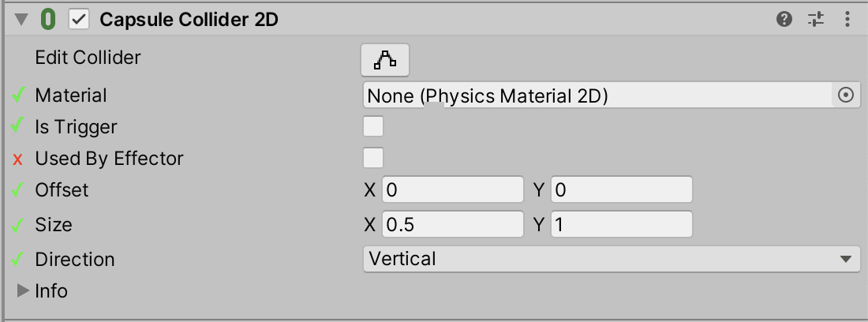
Task: Open the Direction dropdown showing Vertical
Action: 611,259
